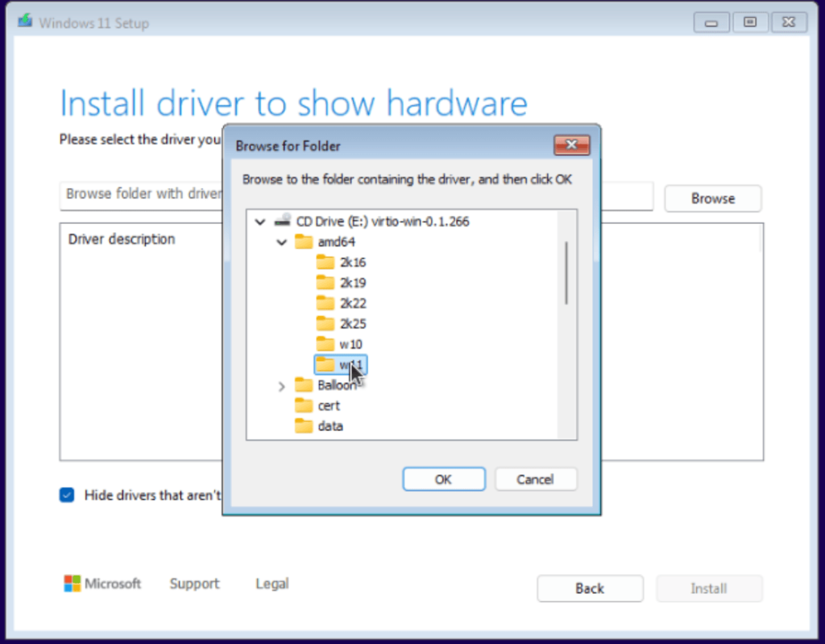Toggle Hide drivers that aren't compatible checkbox
The height and width of the screenshot is (644, 825).
[67, 495]
